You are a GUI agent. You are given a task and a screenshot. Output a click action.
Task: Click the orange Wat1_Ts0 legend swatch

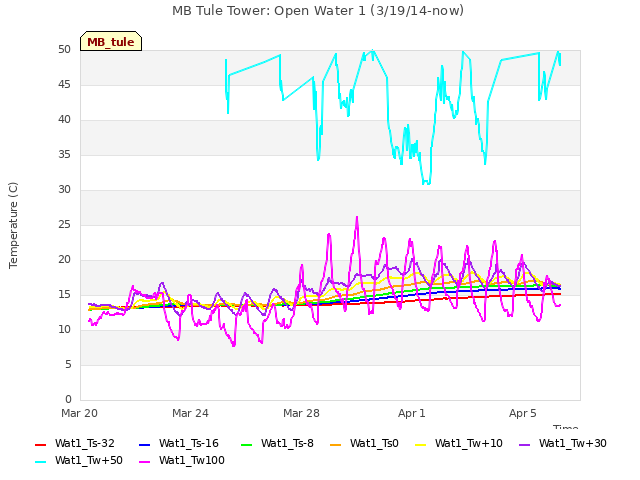(x=336, y=444)
